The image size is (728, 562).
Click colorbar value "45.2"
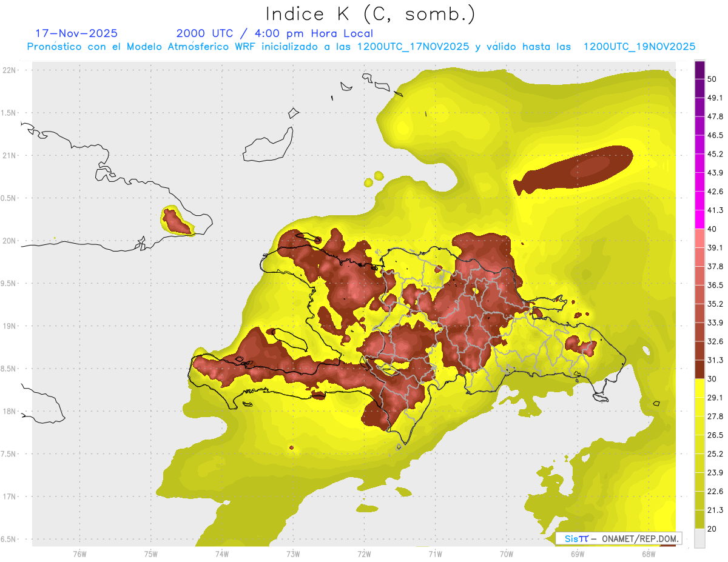tap(715, 154)
